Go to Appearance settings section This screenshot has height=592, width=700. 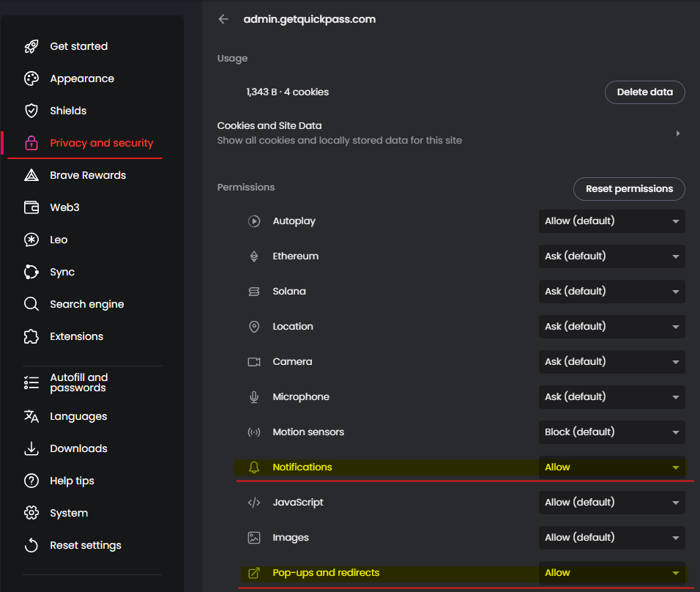tap(82, 78)
